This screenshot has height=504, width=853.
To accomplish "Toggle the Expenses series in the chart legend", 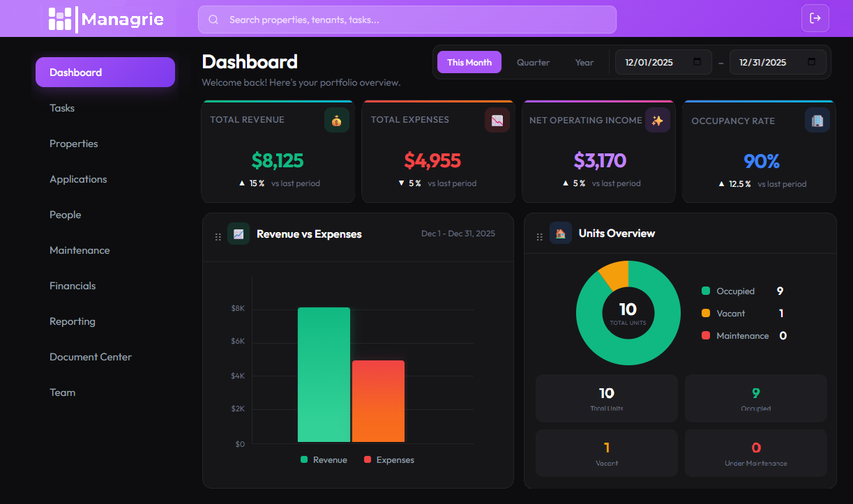I will [x=388, y=459].
